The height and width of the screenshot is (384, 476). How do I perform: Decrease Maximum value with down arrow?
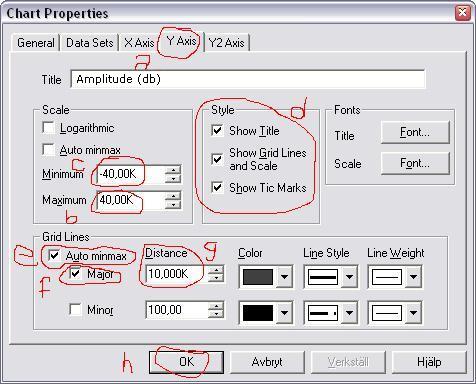pyautogui.click(x=173, y=204)
